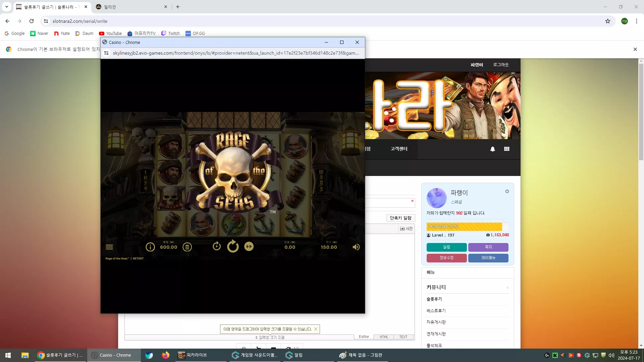Dismiss the Chrome default browser infobar
Screen dimensions: 644x362
pos(635,49)
